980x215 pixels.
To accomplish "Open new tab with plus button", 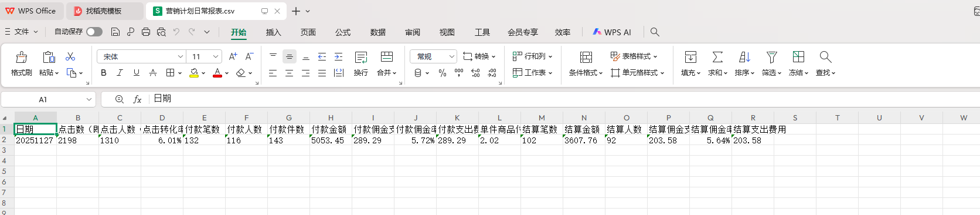I will (296, 11).
